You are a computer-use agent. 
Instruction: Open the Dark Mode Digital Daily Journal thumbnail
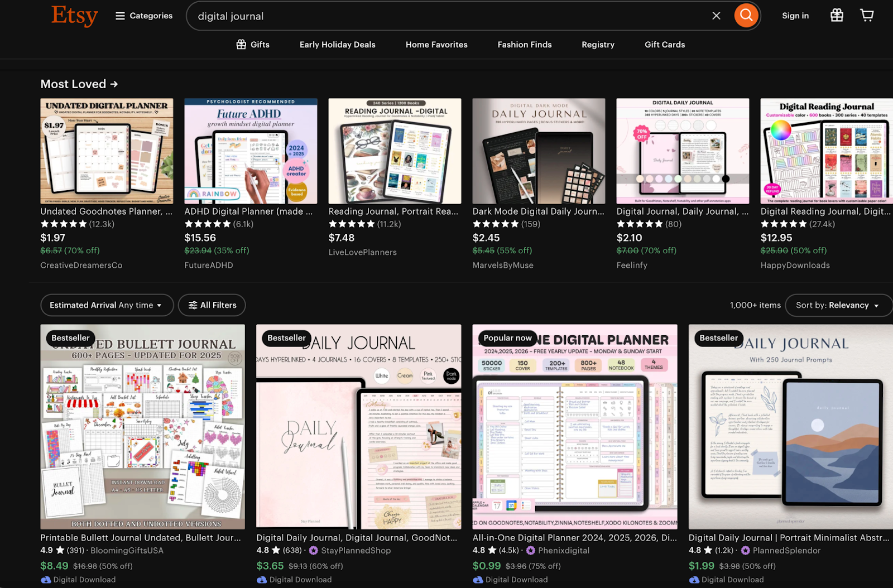pos(538,151)
